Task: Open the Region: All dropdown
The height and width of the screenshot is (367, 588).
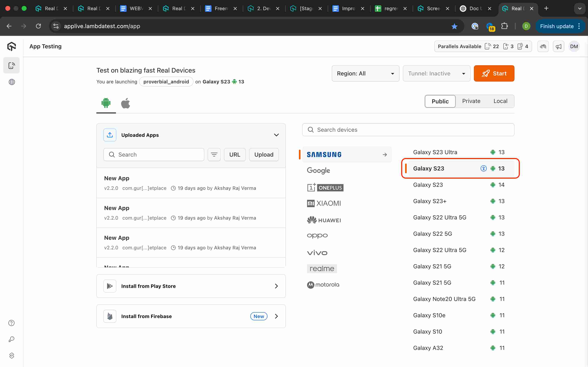Action: point(365,74)
